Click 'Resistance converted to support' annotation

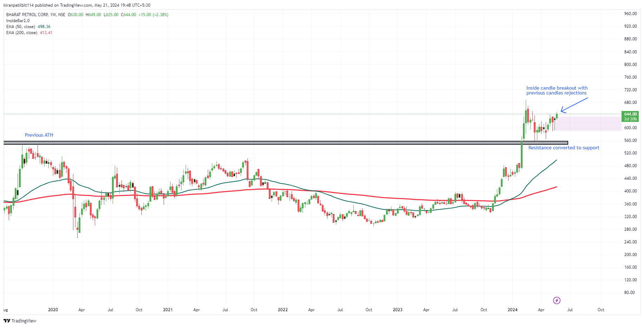[x=564, y=148]
